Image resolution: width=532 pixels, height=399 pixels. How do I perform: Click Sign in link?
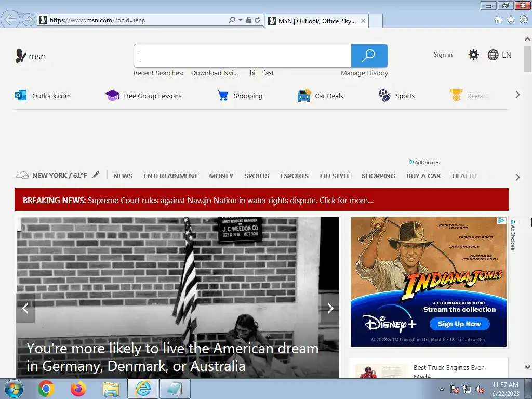click(443, 55)
